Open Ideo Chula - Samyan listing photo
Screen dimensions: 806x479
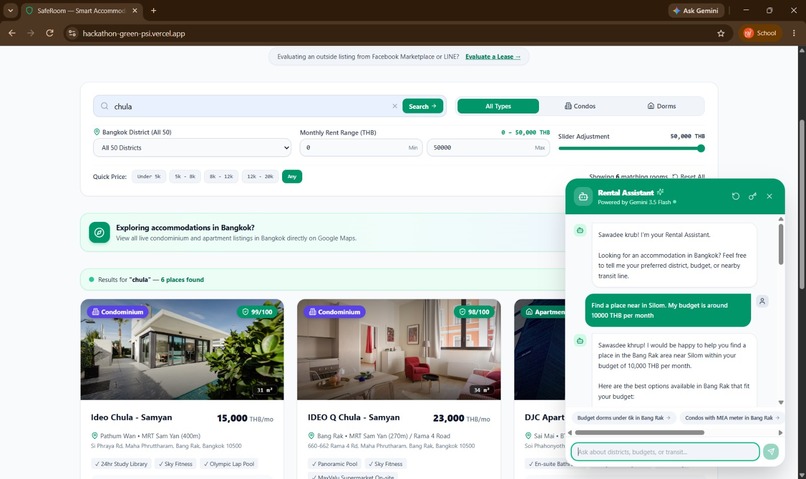(182, 349)
